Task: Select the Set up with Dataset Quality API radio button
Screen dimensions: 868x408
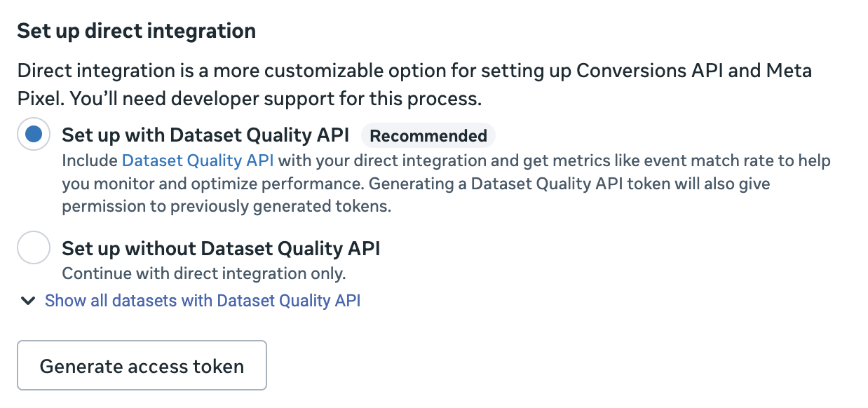Action: coord(34,135)
